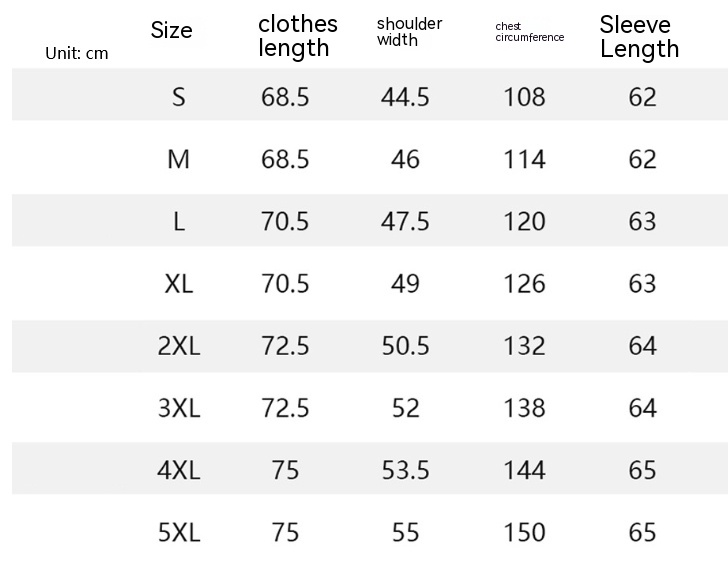Select the 5XL size row label
The image size is (728, 561).
pos(179,532)
